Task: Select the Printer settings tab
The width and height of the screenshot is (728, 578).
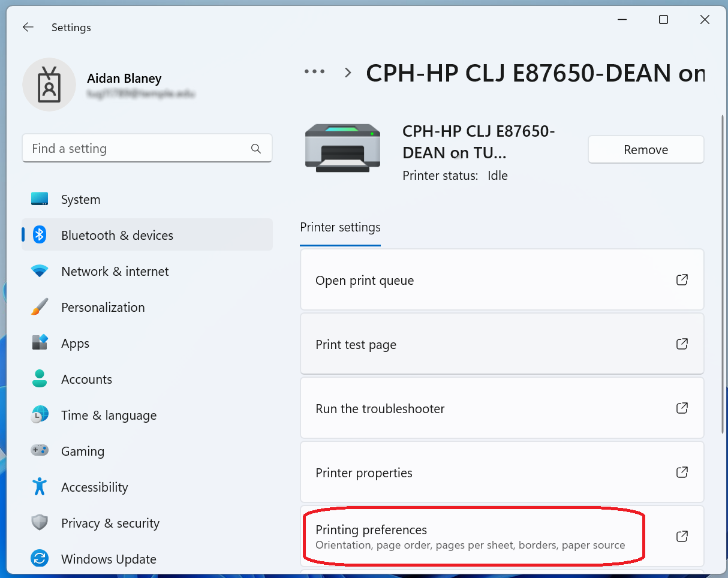Action: pos(340,228)
